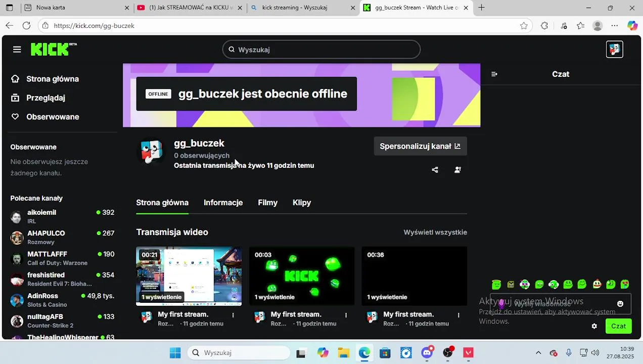Click the gg_buczek profile avatar
643x364 pixels.
(x=151, y=152)
